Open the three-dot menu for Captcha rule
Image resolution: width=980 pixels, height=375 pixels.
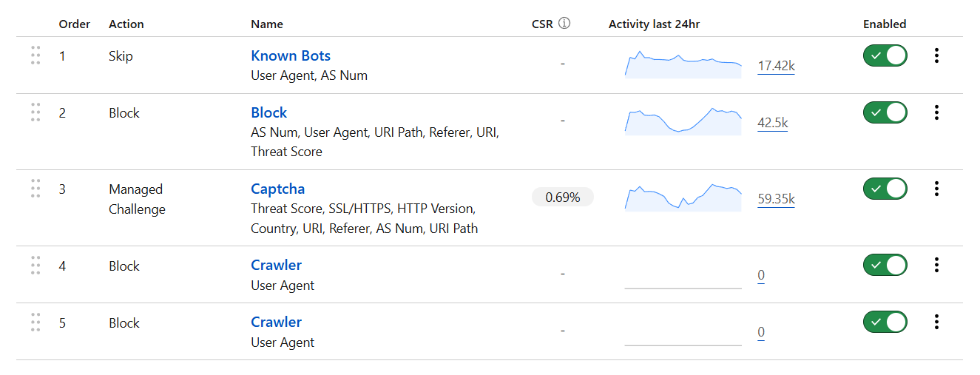[936, 189]
